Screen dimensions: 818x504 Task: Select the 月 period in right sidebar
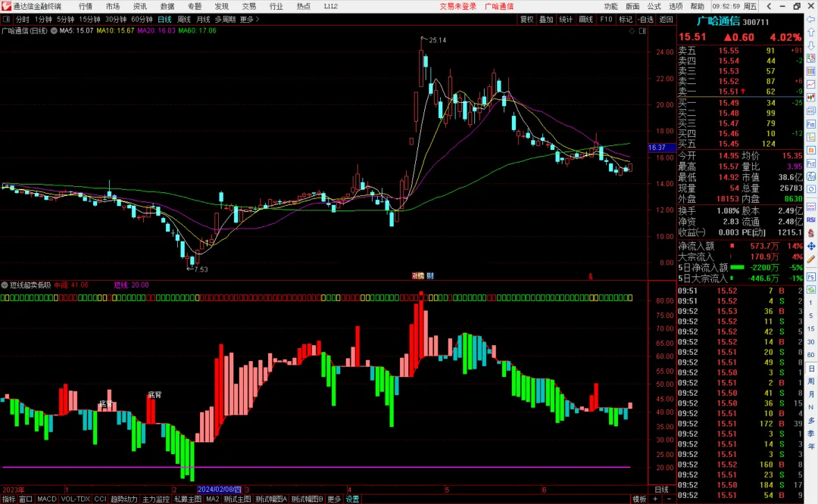point(811,394)
